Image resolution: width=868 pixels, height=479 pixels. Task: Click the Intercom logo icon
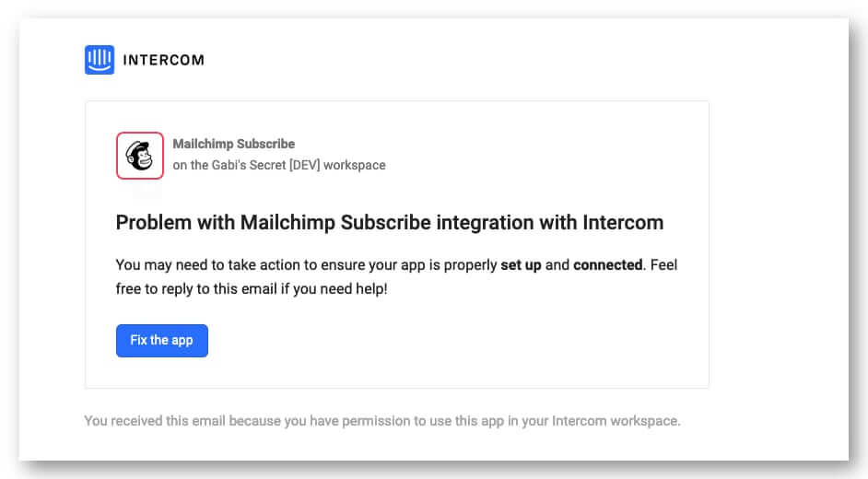coord(100,60)
